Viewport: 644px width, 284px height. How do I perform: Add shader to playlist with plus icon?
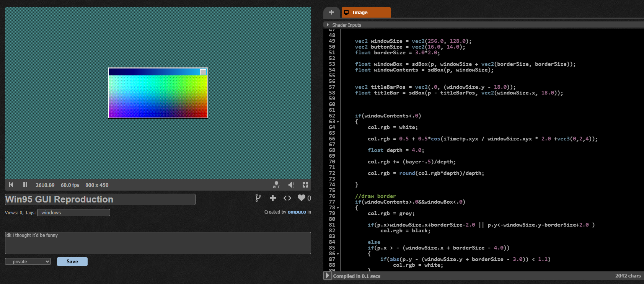(273, 198)
